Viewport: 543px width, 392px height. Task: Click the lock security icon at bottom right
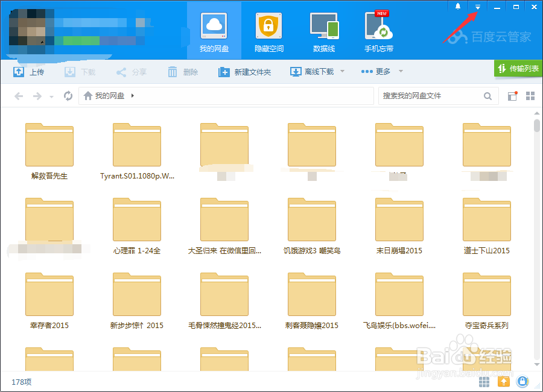coord(522,382)
